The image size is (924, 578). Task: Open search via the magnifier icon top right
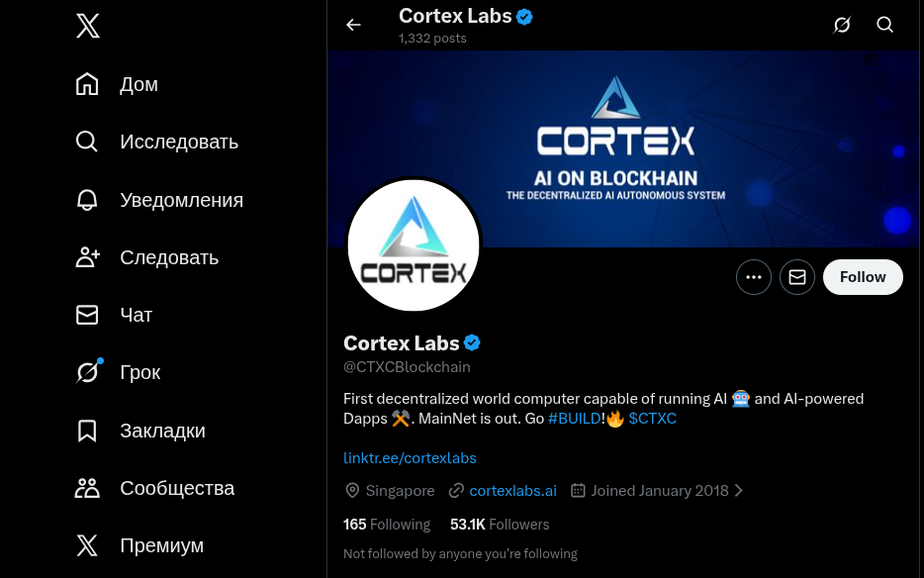click(x=884, y=24)
